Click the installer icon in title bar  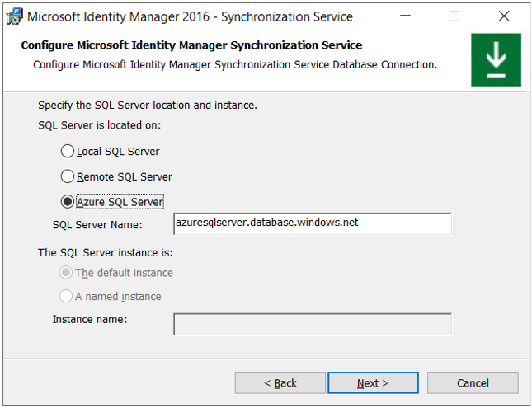coord(14,16)
